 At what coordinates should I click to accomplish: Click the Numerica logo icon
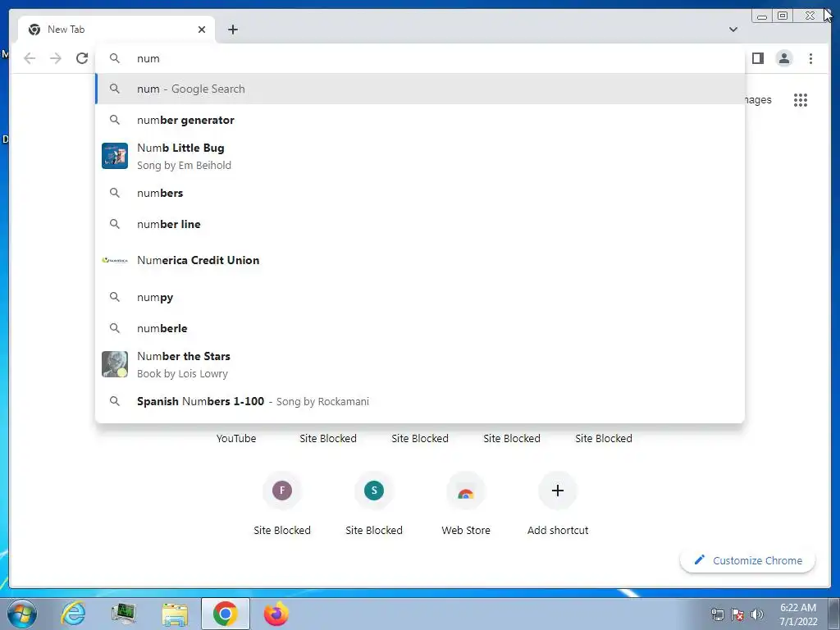(115, 260)
